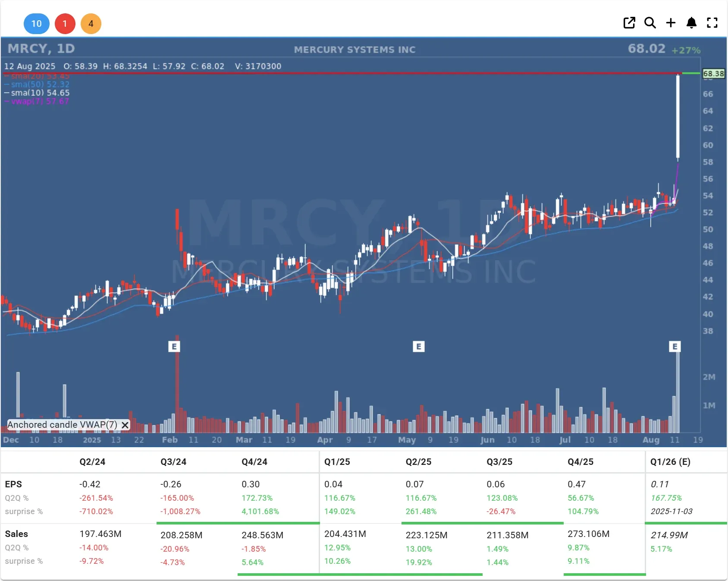Click sales value 273.106M

point(588,534)
